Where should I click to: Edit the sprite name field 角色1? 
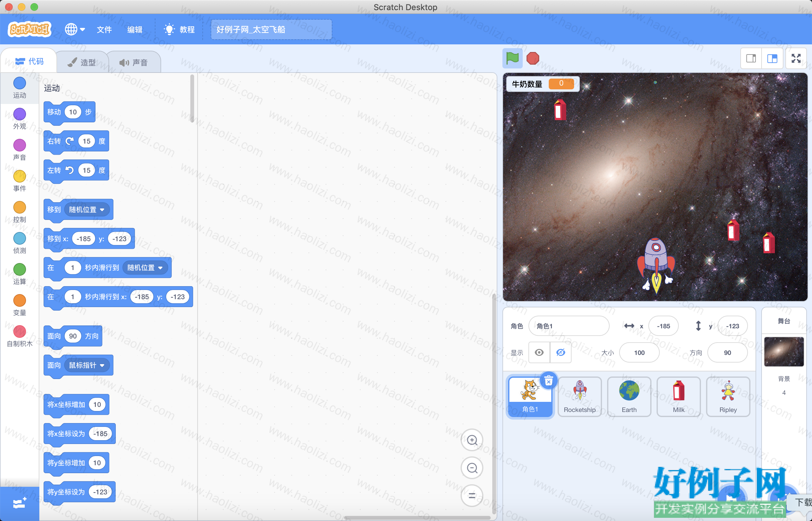[x=569, y=326]
